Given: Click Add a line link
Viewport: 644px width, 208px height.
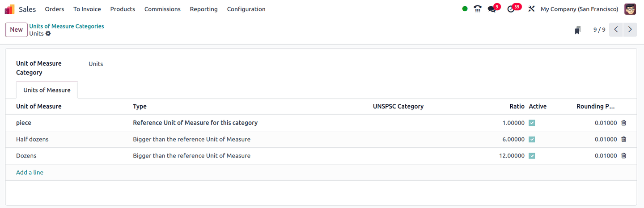Looking at the screenshot, I should [30, 172].
